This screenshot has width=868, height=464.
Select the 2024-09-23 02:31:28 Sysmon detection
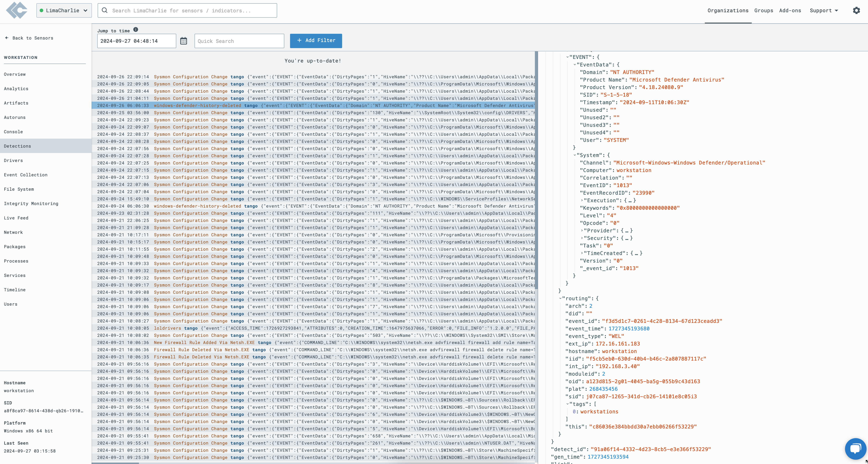[313, 214]
